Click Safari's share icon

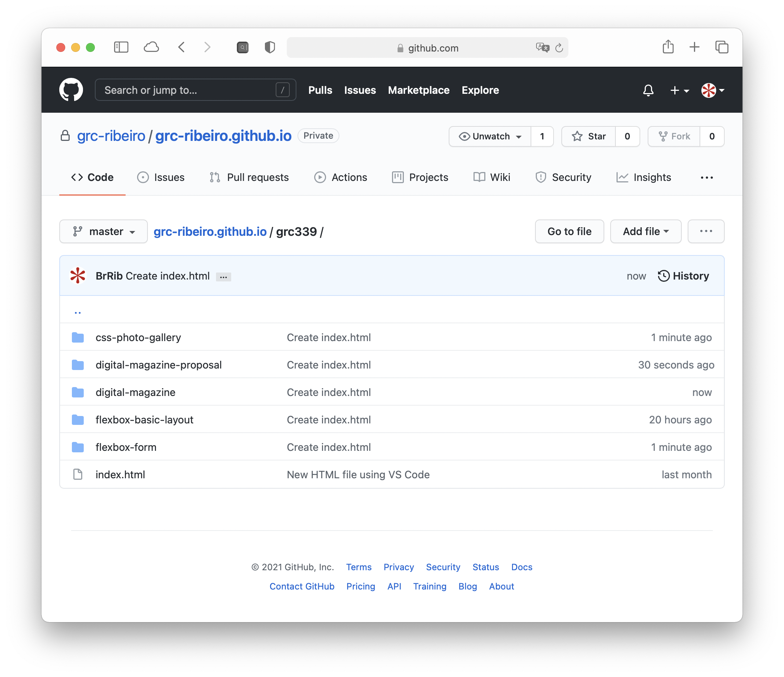[x=668, y=47]
